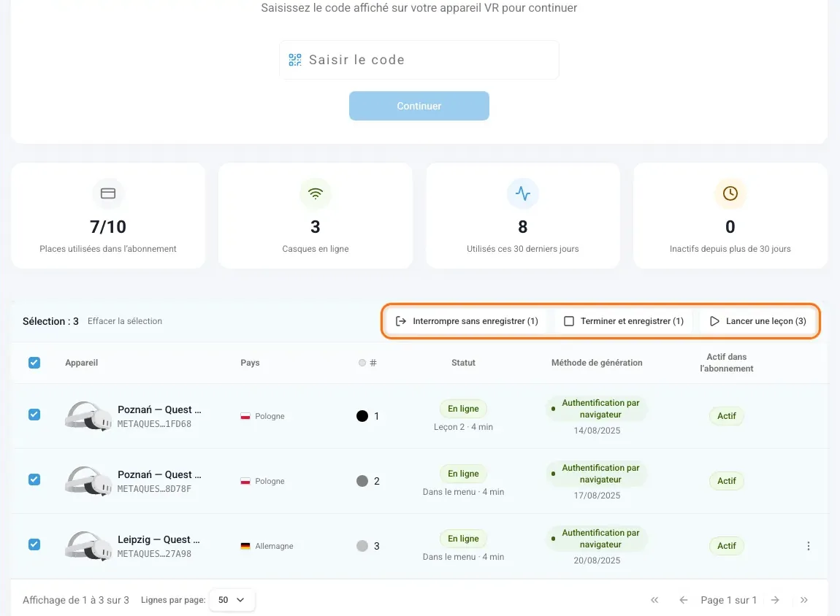The image size is (840, 616).
Task: Click En ligne badge in Leipzig row
Action: click(463, 539)
